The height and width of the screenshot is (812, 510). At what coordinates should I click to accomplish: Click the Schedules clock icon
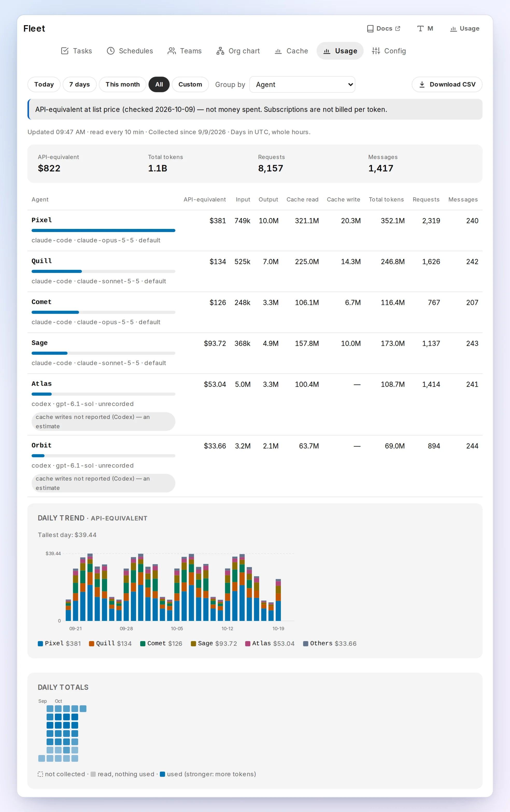tap(111, 51)
